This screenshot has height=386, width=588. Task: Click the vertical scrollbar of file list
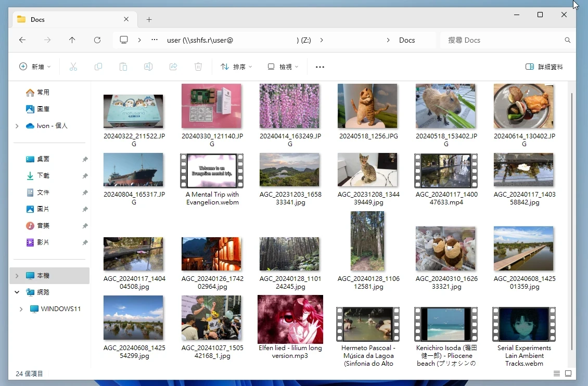572,218
